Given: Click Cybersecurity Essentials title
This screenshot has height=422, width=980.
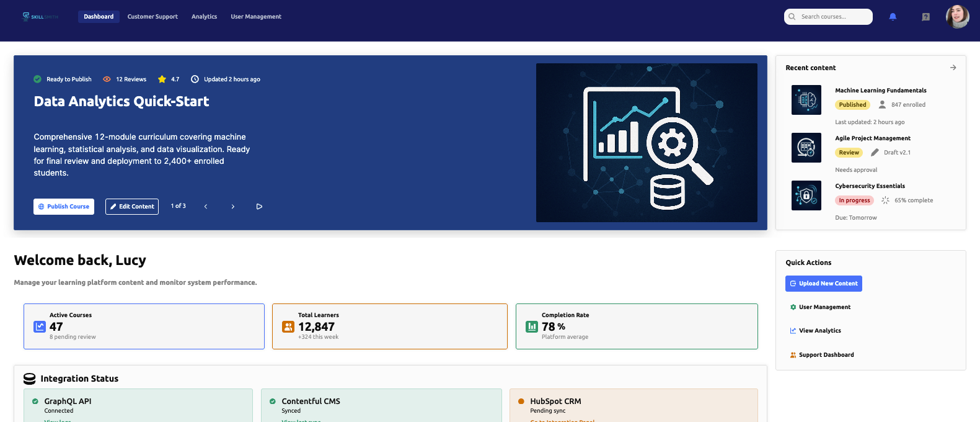Looking at the screenshot, I should (x=870, y=186).
